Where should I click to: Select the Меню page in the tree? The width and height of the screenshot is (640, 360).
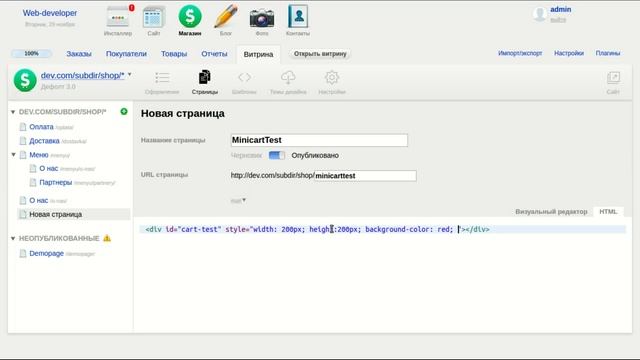[x=39, y=155]
